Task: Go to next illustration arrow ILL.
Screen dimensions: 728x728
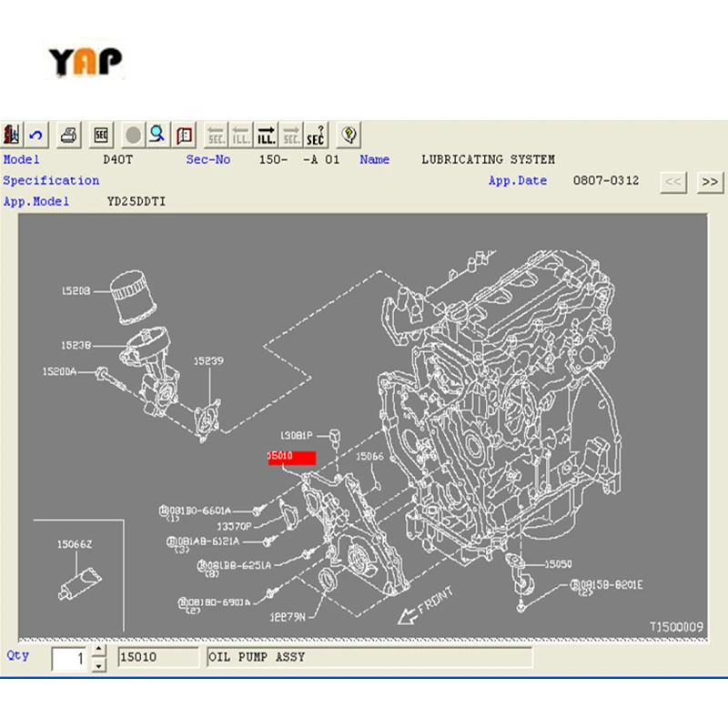Action: tap(266, 135)
